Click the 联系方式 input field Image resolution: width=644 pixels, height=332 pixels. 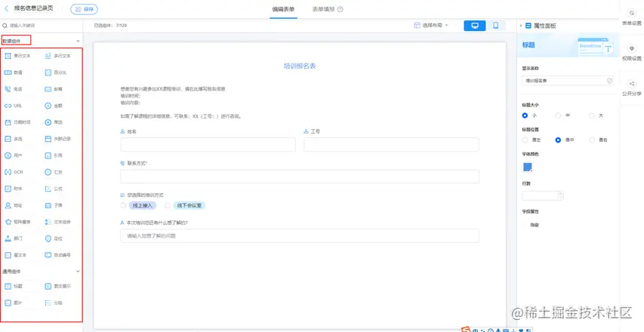point(300,176)
